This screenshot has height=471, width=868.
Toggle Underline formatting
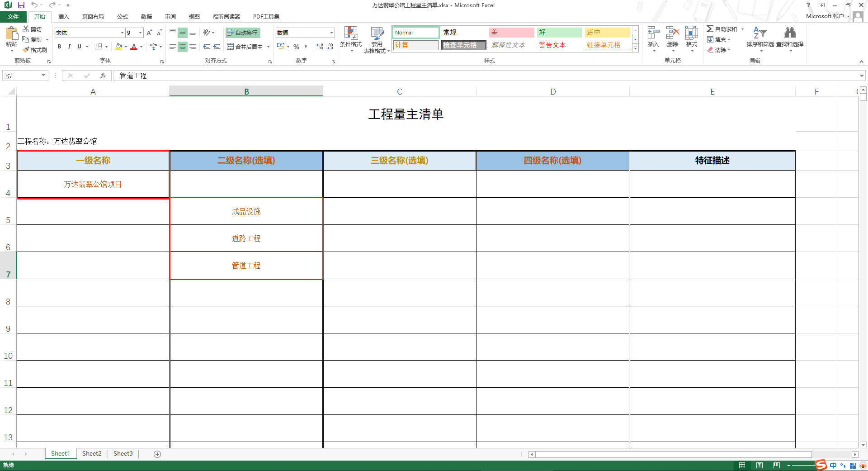[79, 47]
